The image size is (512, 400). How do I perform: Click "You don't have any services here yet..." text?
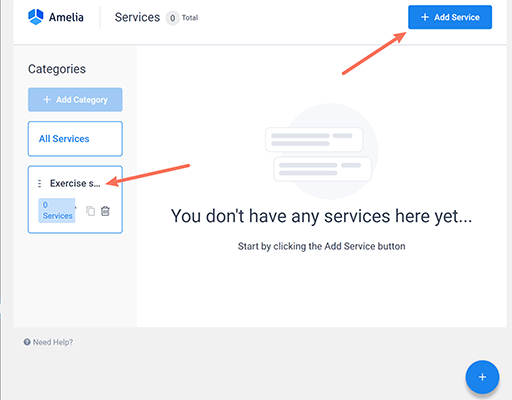[321, 216]
